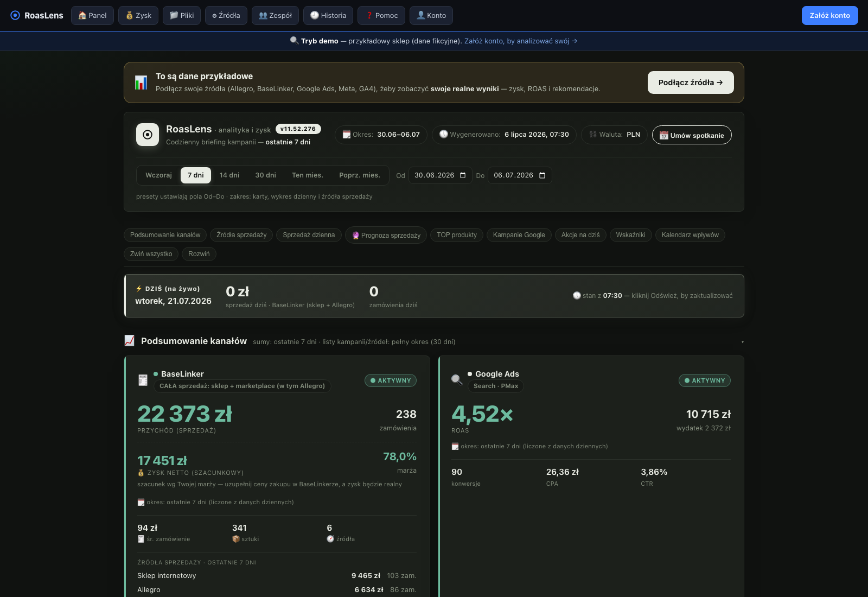Select the Wczoraj period preset
868x597 pixels.
tap(158, 175)
